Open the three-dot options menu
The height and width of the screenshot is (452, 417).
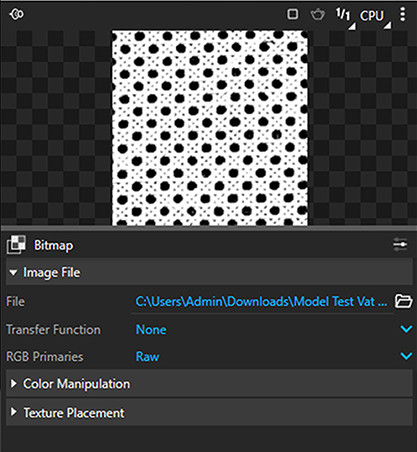403,14
